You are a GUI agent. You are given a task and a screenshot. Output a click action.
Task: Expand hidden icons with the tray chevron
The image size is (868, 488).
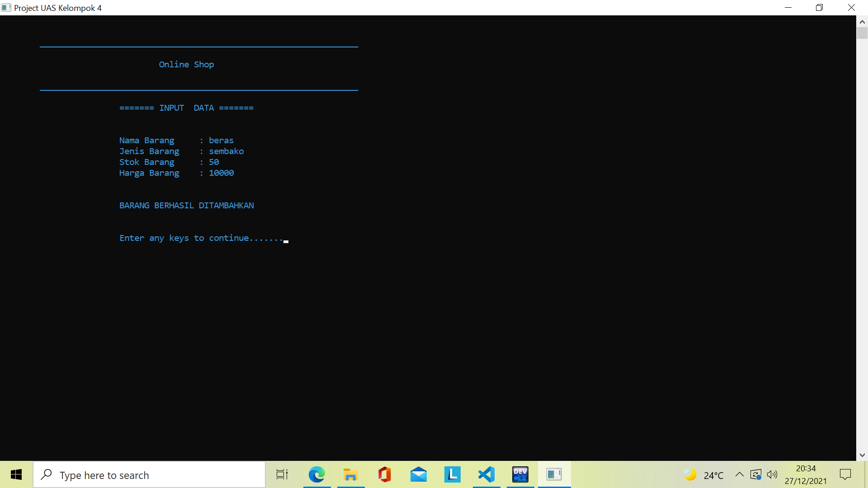point(740,474)
